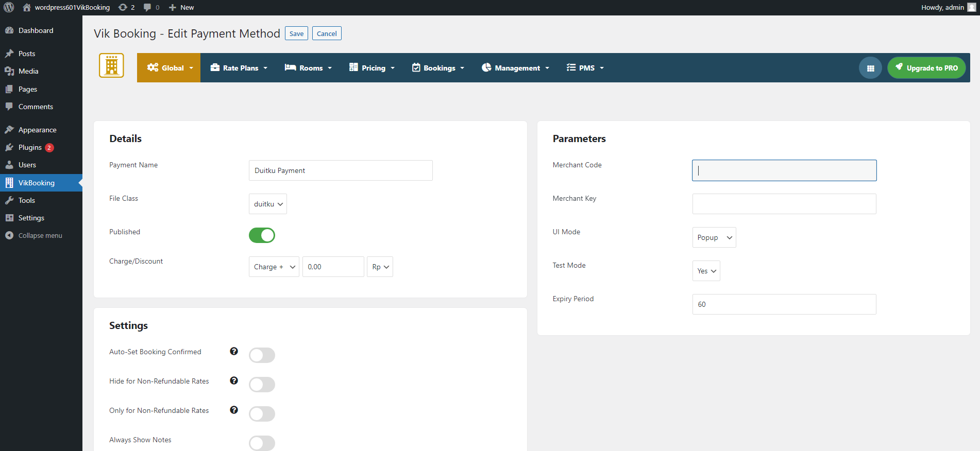Click the Upgrade to PRO button
Viewport: 980px width, 451px height.
pyautogui.click(x=926, y=68)
